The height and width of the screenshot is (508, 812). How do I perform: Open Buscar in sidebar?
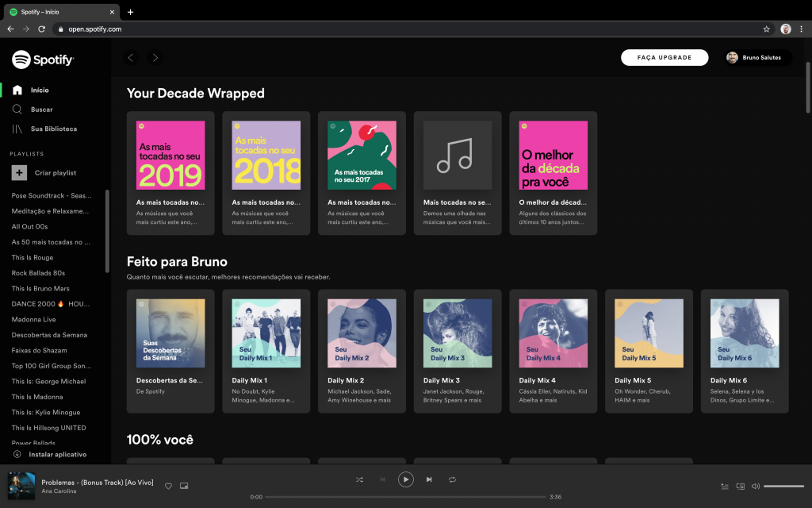[x=42, y=110]
